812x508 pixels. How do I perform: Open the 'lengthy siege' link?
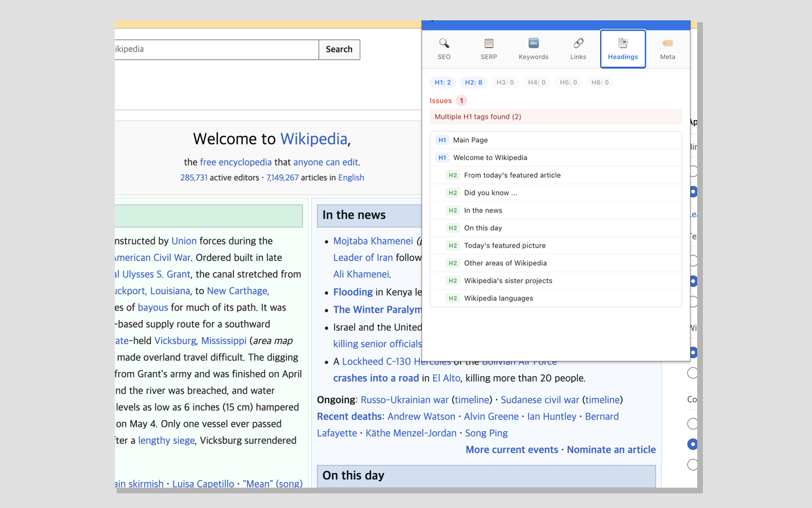pos(166,441)
